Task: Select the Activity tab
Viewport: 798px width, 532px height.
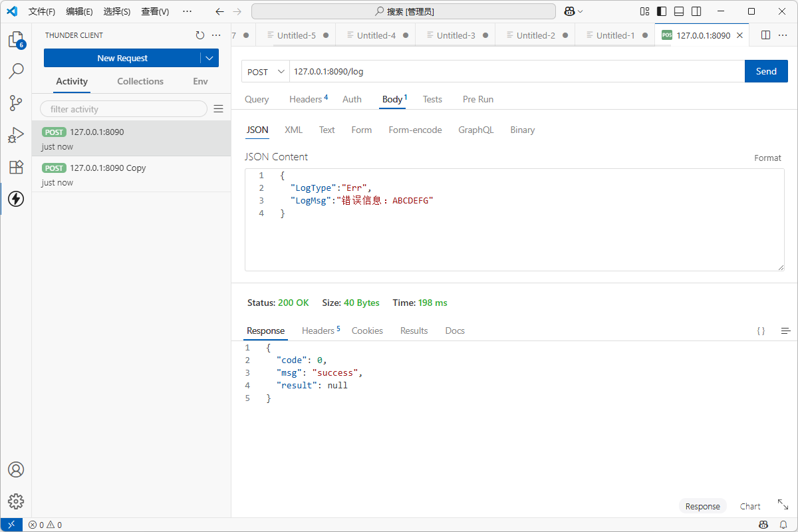Action: click(72, 81)
